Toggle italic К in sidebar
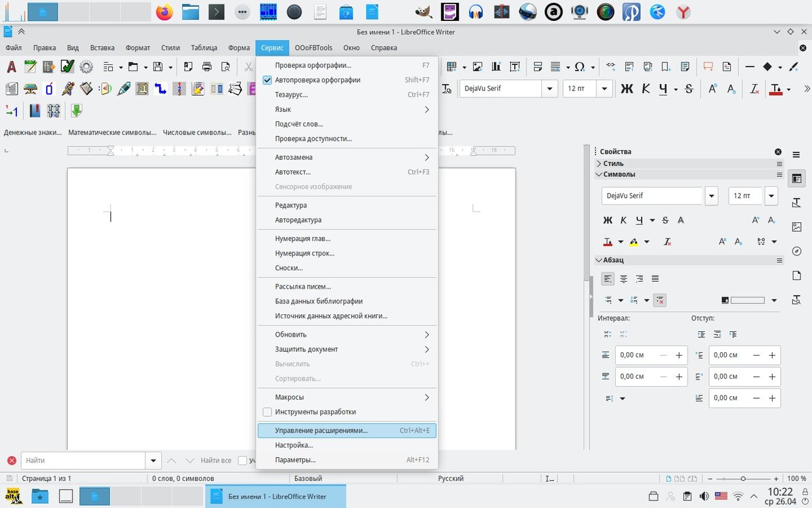The image size is (812, 508). point(623,220)
